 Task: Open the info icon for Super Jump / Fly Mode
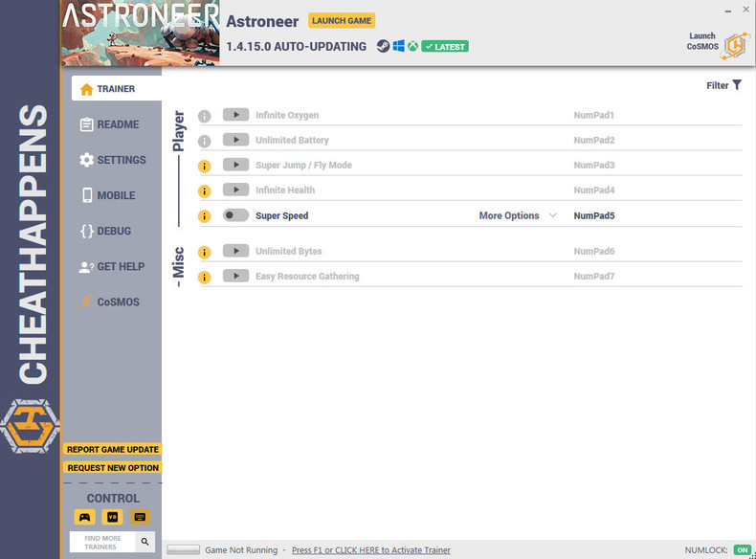click(205, 167)
